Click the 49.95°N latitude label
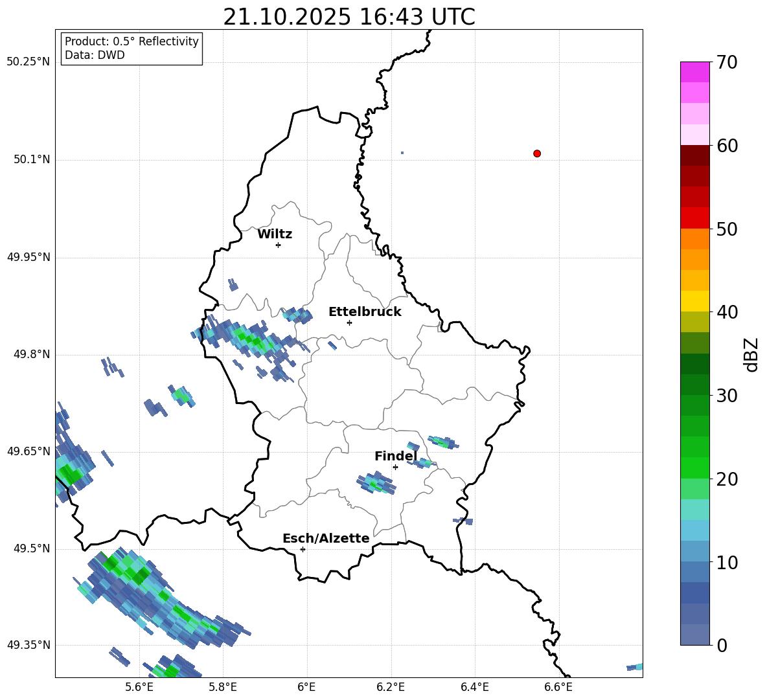Screen dimensions: 767x700 (x=29, y=257)
